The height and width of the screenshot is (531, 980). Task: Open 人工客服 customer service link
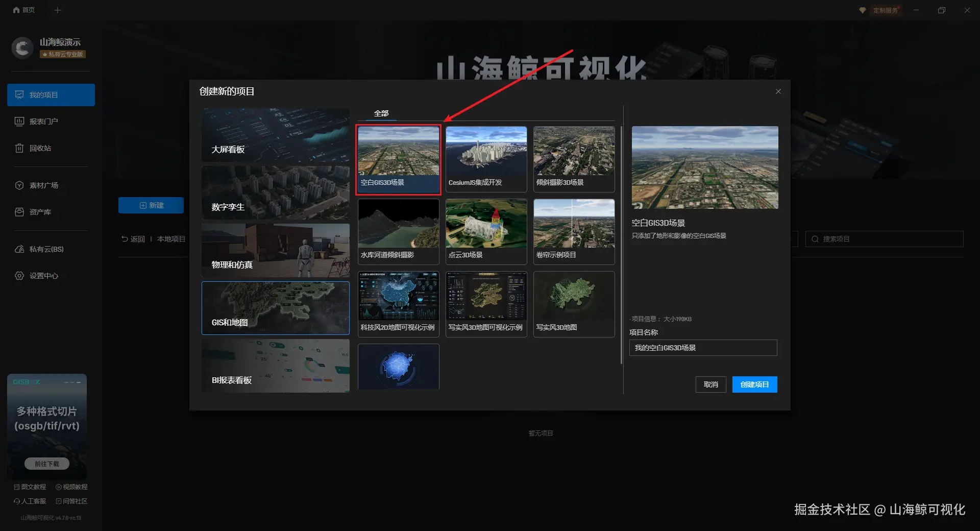point(30,501)
